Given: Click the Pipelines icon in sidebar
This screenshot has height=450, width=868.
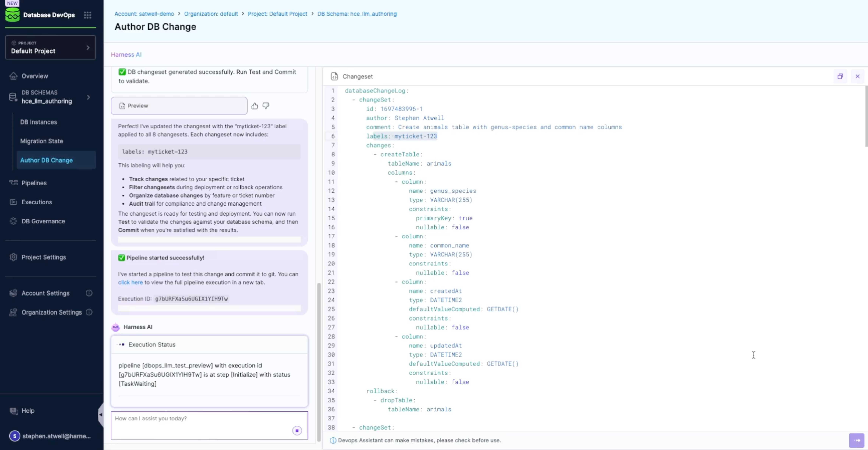Looking at the screenshot, I should coord(13,183).
